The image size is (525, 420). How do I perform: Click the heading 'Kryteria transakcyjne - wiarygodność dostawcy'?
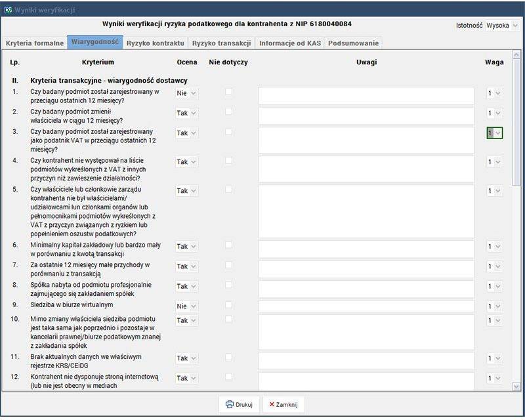coord(109,80)
